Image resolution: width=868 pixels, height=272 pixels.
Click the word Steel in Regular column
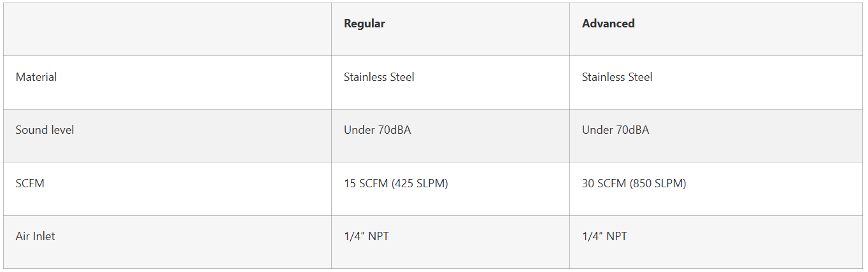(402, 77)
